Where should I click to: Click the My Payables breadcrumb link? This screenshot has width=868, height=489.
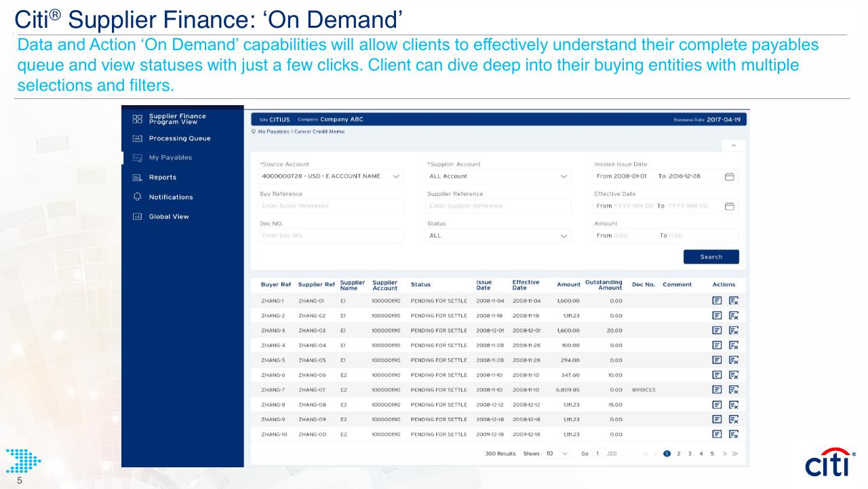275,131
